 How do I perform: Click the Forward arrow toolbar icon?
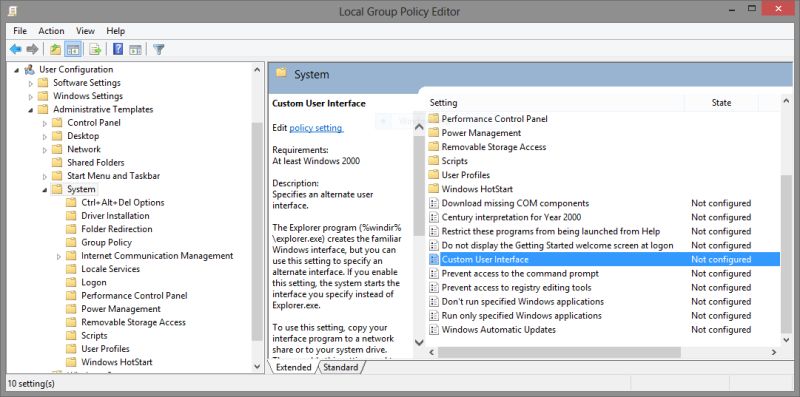(32, 49)
